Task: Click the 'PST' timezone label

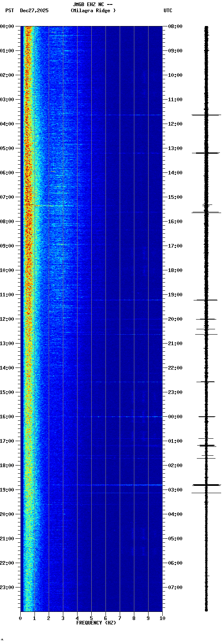Action: [x=9, y=11]
